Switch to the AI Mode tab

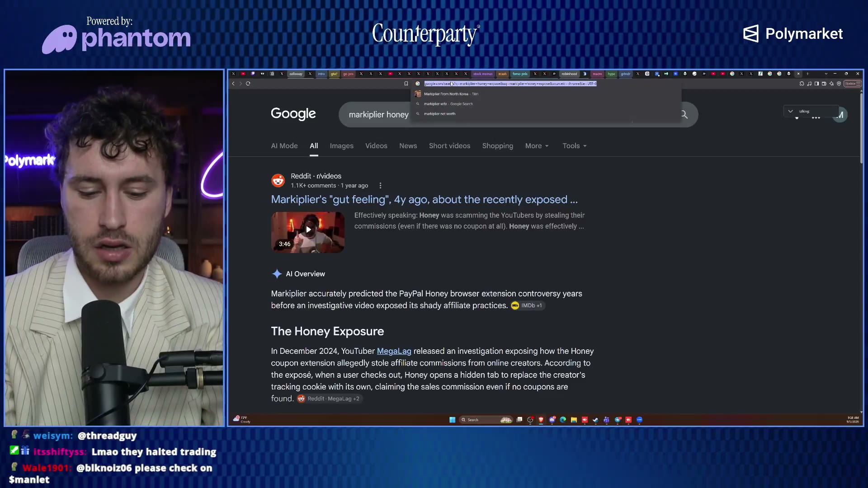coord(284,146)
